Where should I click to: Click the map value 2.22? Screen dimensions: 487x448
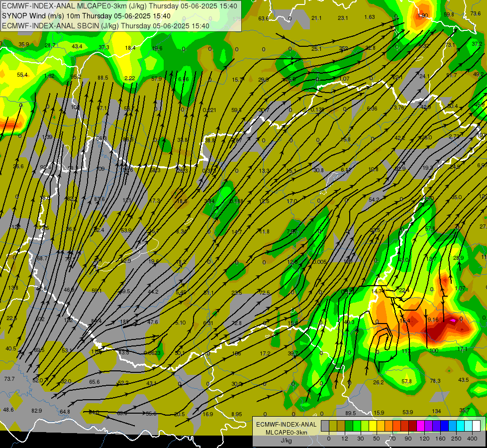(x=129, y=78)
